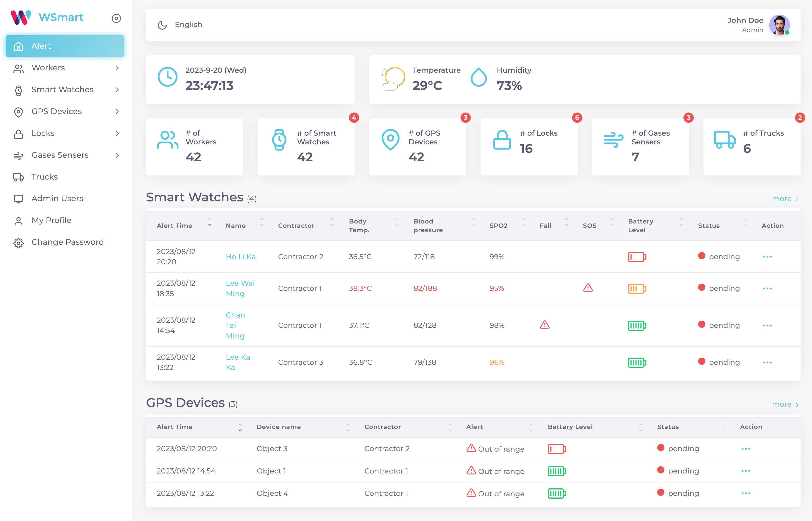812x521 pixels.
Task: Click green battery icon for Lee Ka Ka
Action: [637, 363]
